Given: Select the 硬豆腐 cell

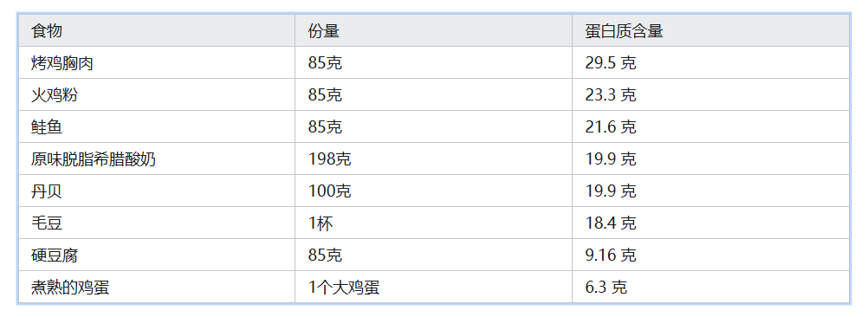Looking at the screenshot, I should pyautogui.click(x=157, y=256).
